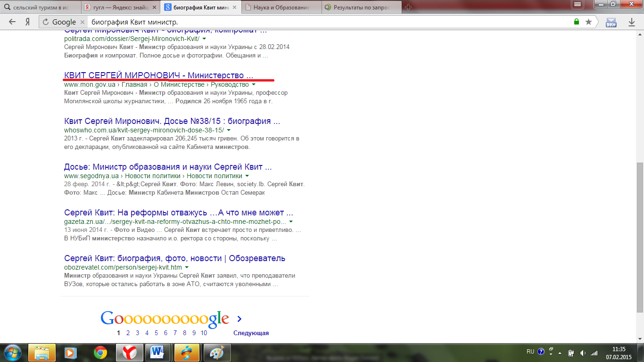
Task: Reload page using the Google refresh icon
Action: point(46,22)
